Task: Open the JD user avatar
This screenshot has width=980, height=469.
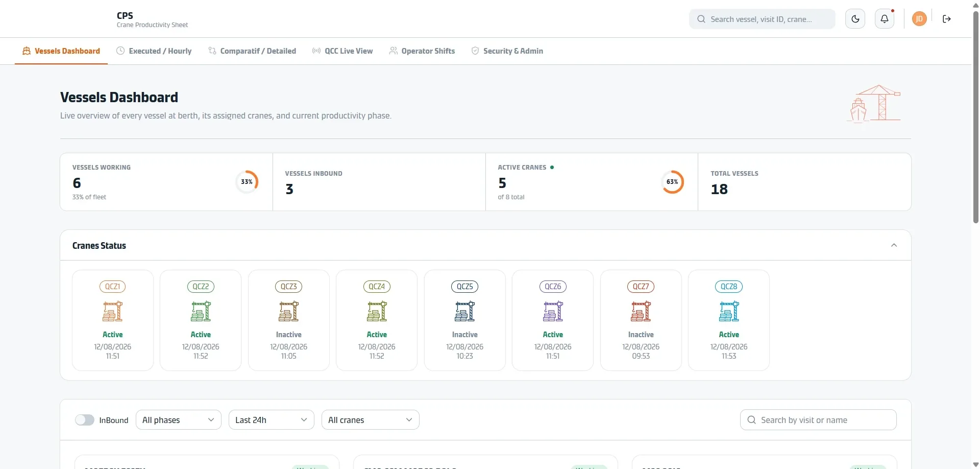Action: tap(919, 19)
